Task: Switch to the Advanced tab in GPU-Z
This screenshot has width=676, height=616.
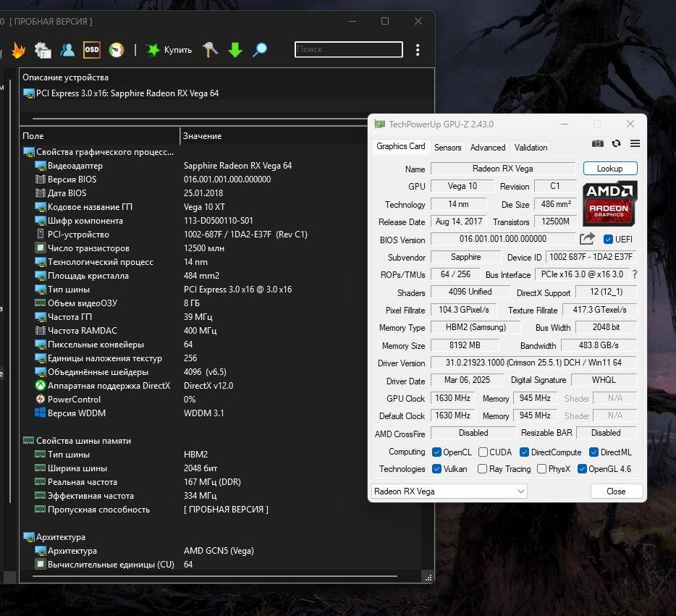Action: [x=488, y=148]
